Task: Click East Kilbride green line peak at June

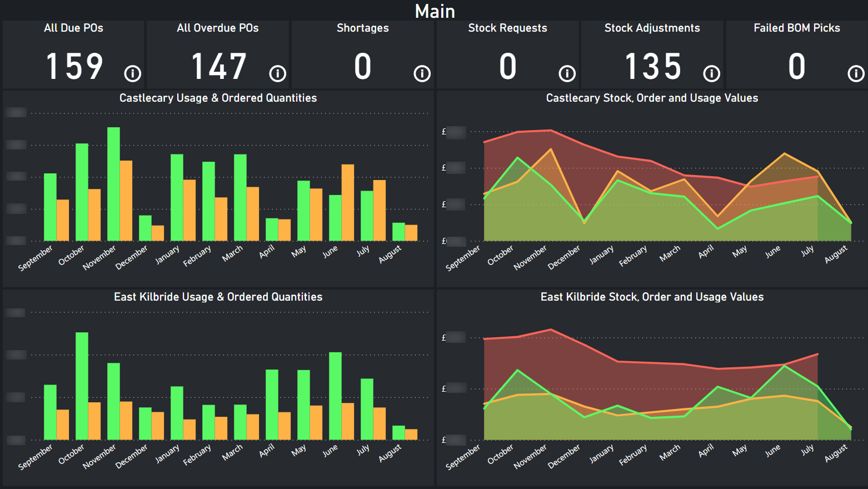Action: (x=785, y=365)
